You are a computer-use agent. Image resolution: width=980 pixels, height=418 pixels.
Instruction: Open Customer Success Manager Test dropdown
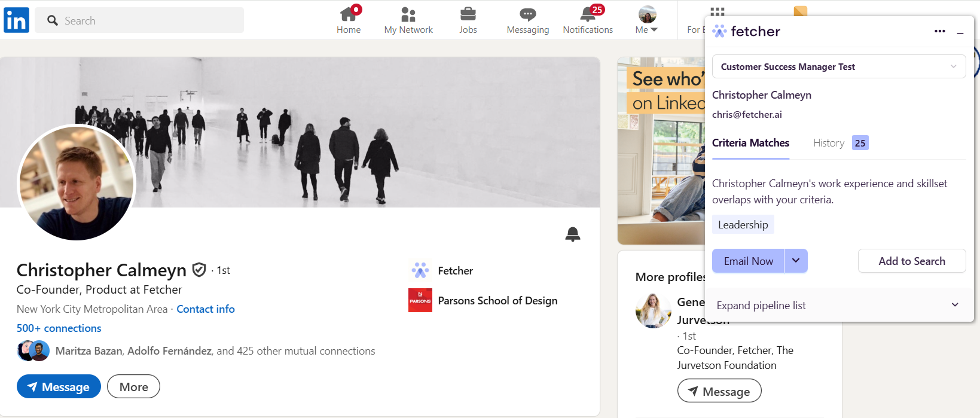839,66
